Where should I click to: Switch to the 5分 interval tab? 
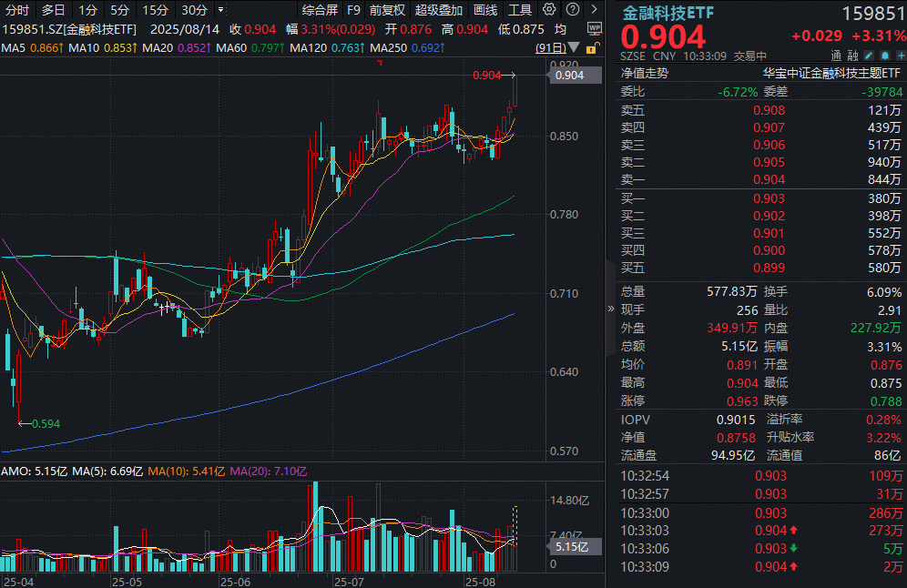coord(120,9)
